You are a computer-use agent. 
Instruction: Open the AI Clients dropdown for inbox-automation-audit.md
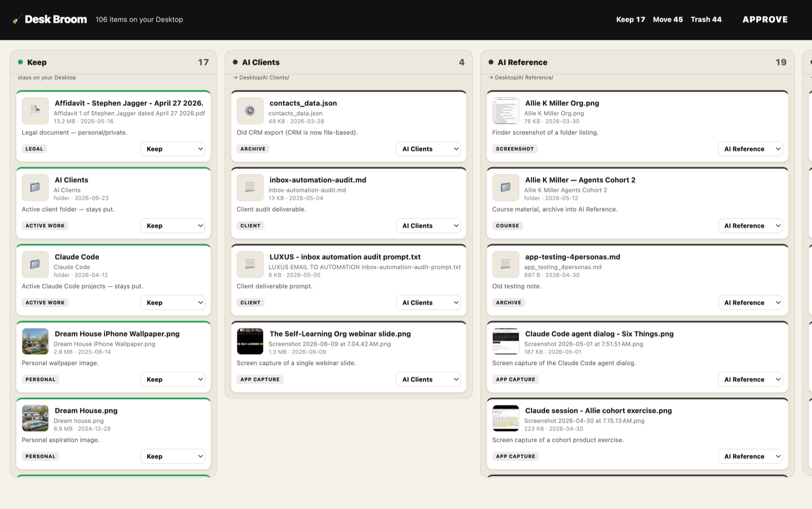428,226
